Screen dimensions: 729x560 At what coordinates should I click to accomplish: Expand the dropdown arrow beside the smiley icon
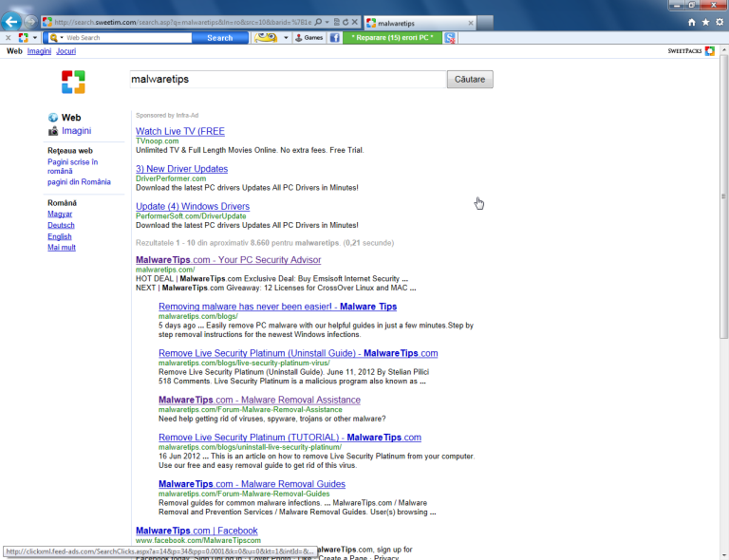pyautogui.click(x=286, y=38)
